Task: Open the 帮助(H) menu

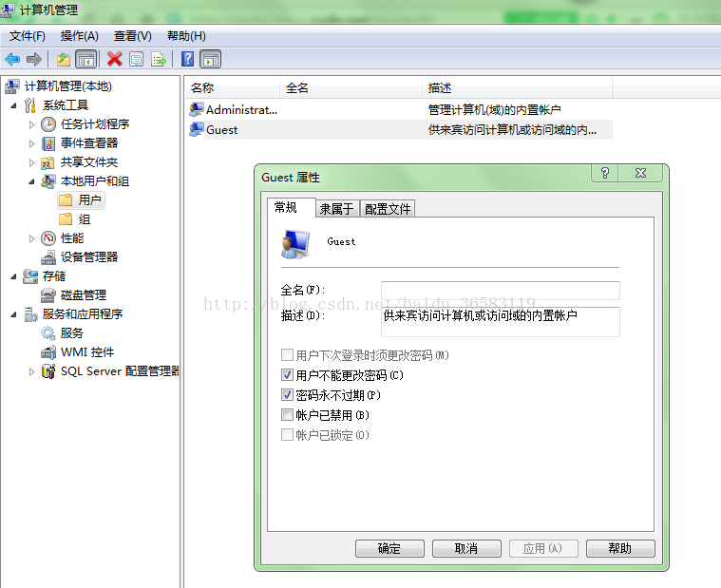Action: 186,36
